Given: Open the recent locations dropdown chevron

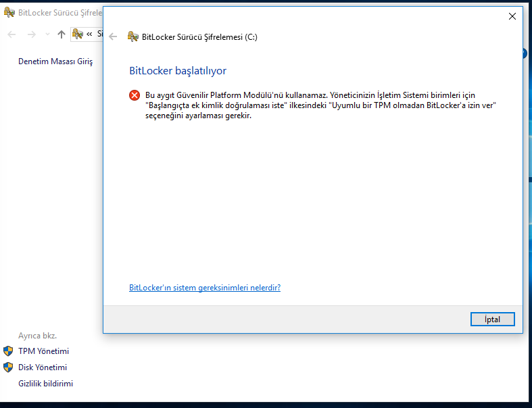Looking at the screenshot, I should (47, 34).
